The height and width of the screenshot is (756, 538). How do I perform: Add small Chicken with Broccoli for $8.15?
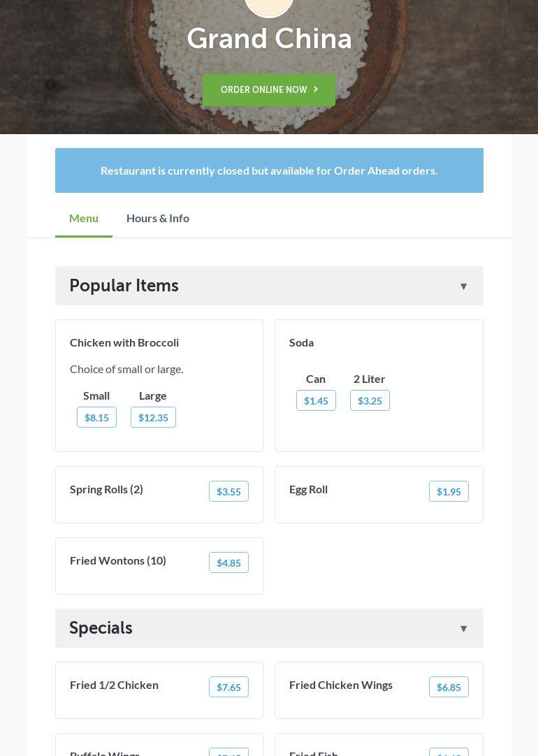(96, 417)
